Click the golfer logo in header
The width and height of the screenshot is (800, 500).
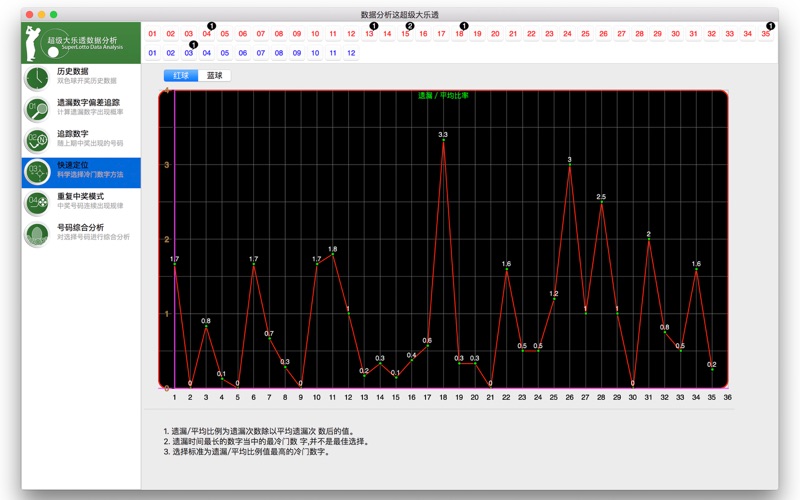[32, 43]
